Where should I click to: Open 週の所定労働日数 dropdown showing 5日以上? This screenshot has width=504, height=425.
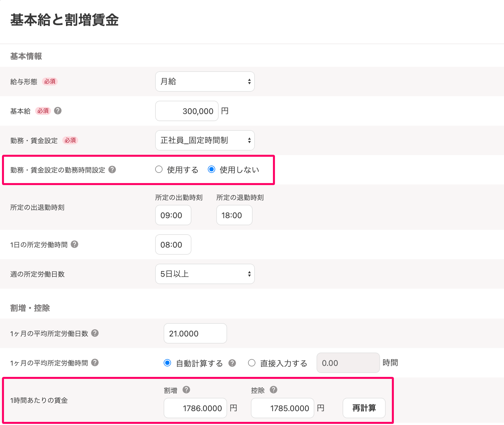(x=205, y=274)
